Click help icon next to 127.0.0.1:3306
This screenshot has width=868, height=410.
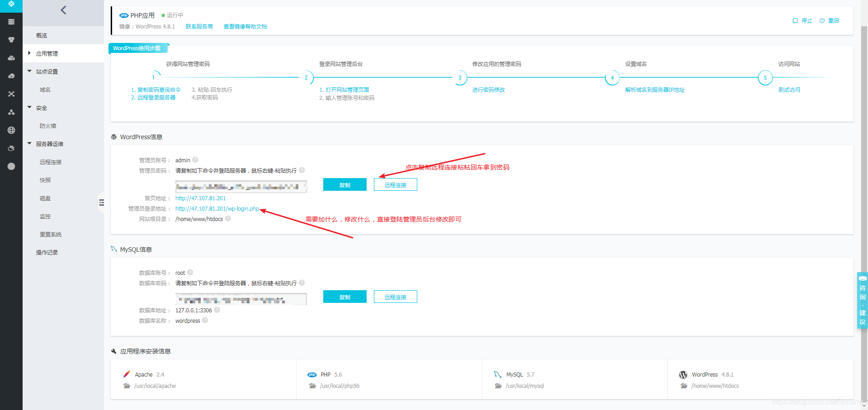click(x=217, y=310)
